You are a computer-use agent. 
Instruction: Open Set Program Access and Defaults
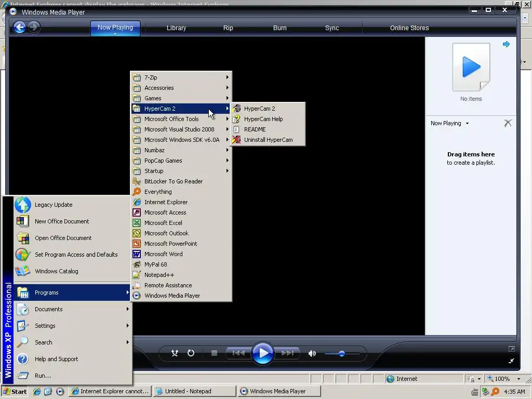pos(72,255)
